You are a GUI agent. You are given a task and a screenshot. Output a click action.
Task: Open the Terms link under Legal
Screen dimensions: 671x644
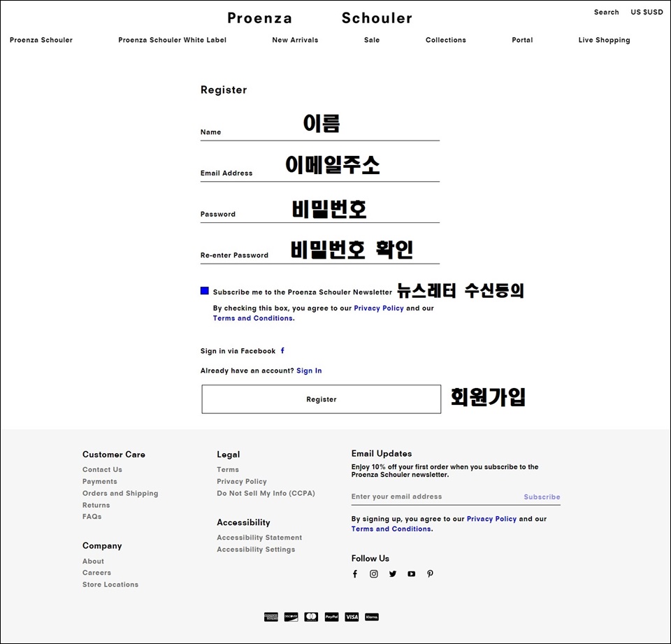pyautogui.click(x=228, y=470)
